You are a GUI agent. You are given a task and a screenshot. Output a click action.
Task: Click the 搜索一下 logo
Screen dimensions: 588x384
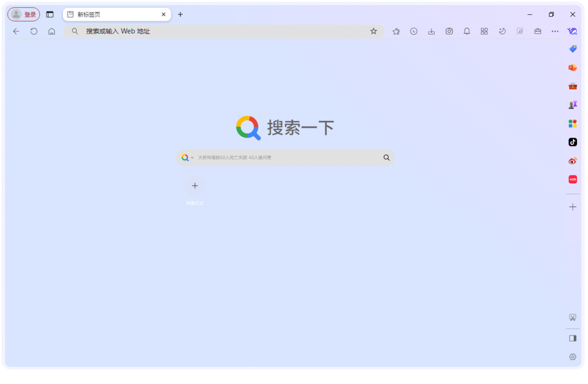click(x=285, y=128)
